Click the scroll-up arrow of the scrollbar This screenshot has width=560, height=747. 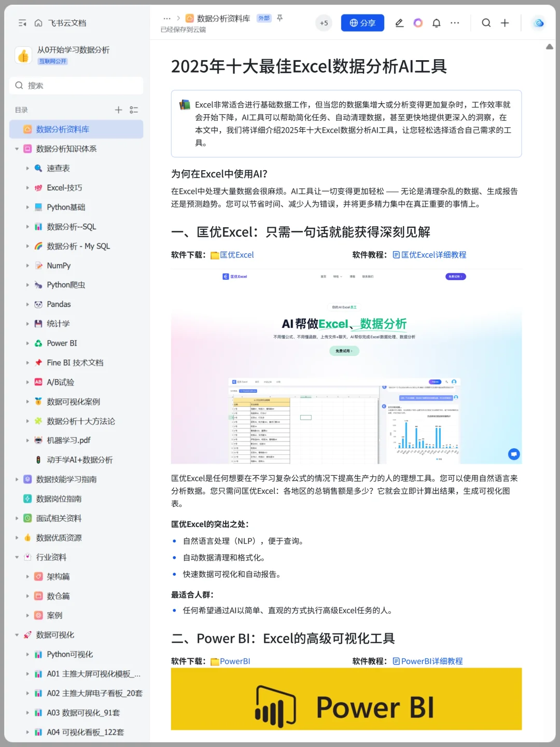550,47
